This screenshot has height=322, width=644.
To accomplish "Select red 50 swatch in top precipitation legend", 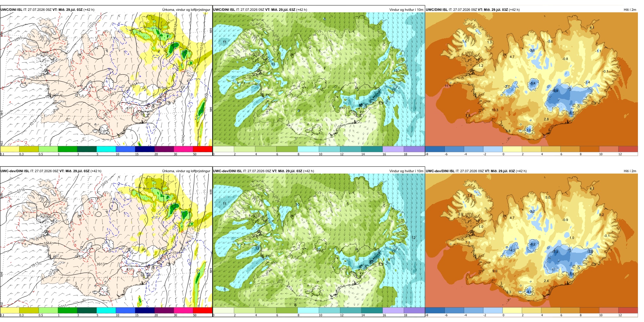I will [x=202, y=149].
